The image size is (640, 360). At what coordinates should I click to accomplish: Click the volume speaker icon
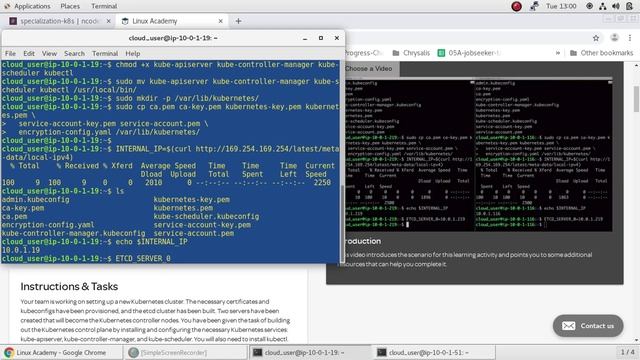[616, 6]
